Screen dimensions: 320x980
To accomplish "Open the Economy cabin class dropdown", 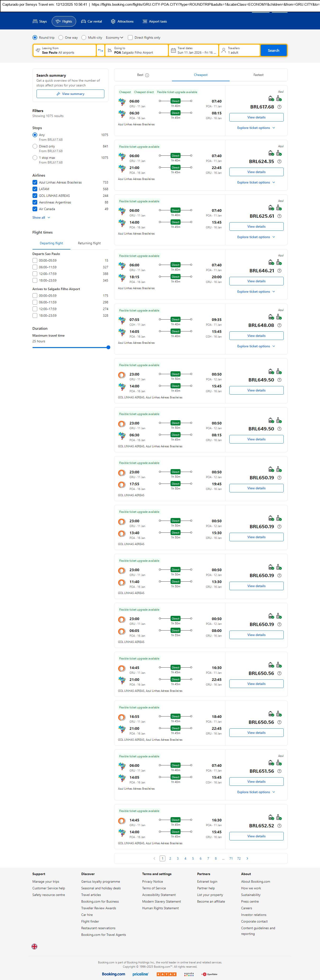I will coord(114,38).
